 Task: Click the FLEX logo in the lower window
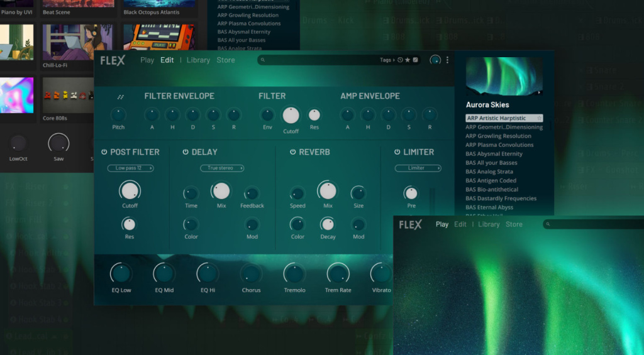tap(410, 225)
